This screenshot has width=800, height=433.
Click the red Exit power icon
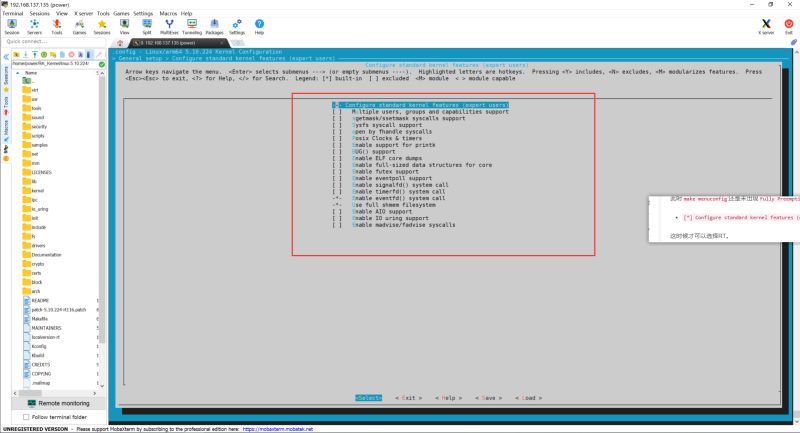point(789,27)
